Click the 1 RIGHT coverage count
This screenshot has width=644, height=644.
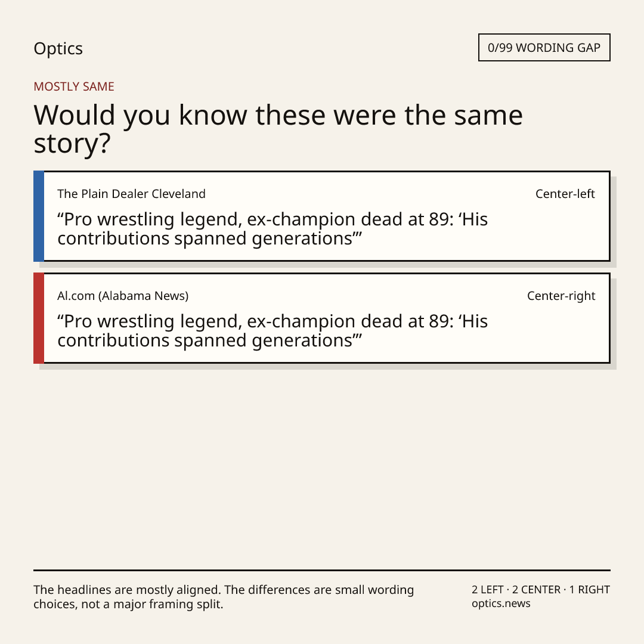point(589,590)
